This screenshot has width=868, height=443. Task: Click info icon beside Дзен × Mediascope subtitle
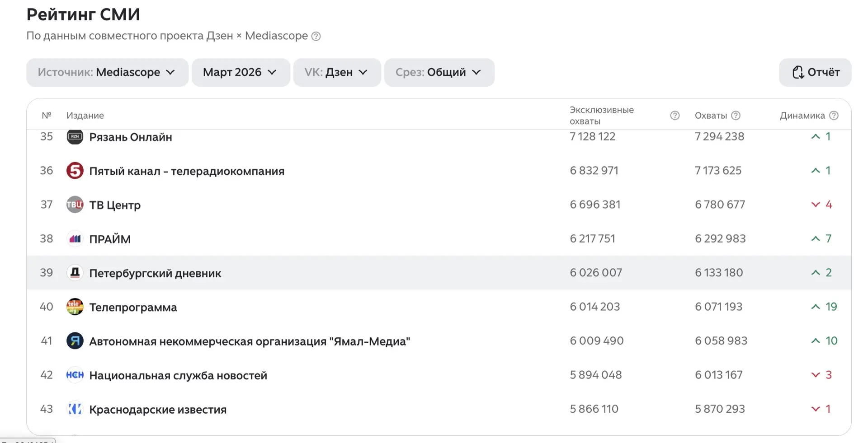tap(316, 36)
